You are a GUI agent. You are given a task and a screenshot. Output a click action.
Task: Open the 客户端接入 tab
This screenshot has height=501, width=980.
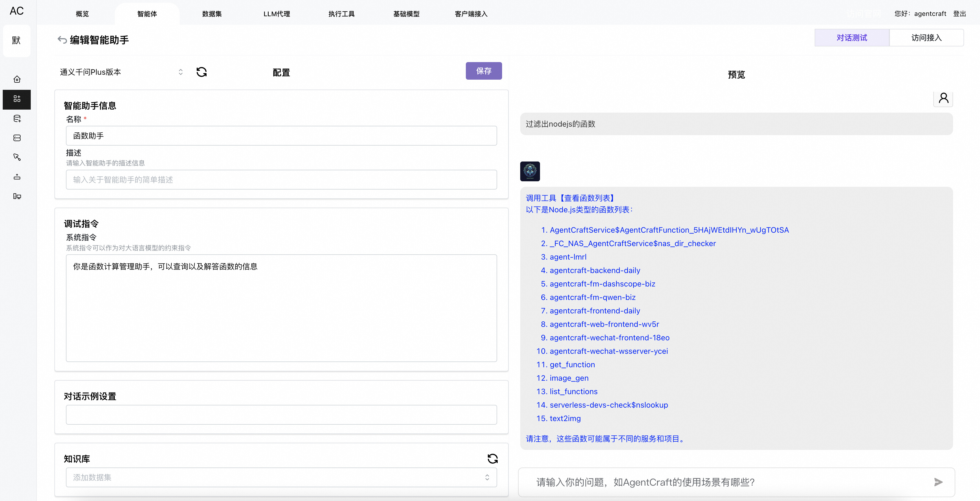pos(471,14)
